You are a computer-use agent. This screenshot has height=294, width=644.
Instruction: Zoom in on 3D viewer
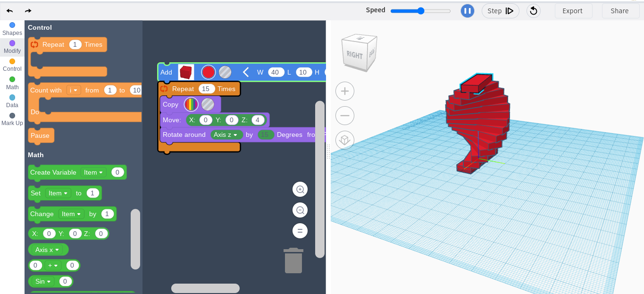coord(345,91)
